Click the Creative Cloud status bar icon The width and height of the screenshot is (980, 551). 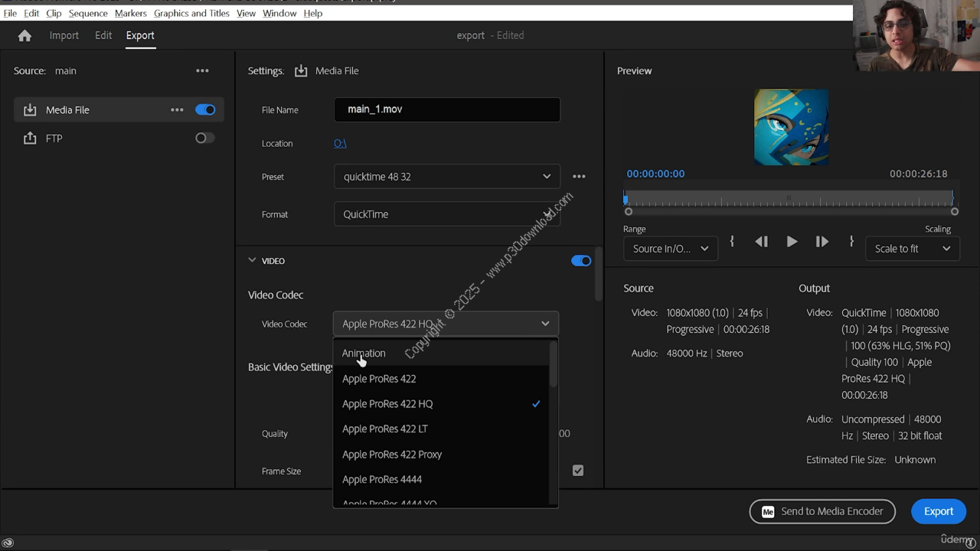(x=8, y=543)
